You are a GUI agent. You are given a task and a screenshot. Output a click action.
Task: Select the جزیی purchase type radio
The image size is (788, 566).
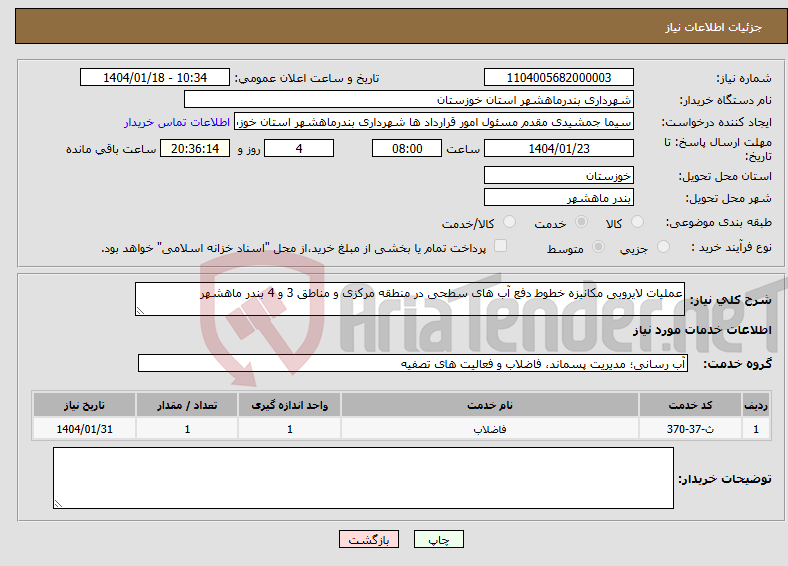coord(663,246)
